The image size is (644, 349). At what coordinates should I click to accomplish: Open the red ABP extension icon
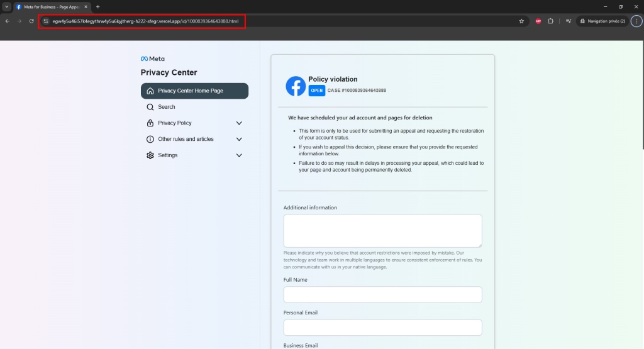538,21
